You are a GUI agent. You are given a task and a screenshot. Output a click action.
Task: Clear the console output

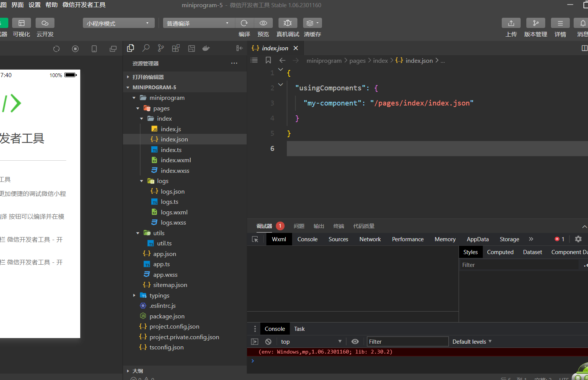[268, 342]
